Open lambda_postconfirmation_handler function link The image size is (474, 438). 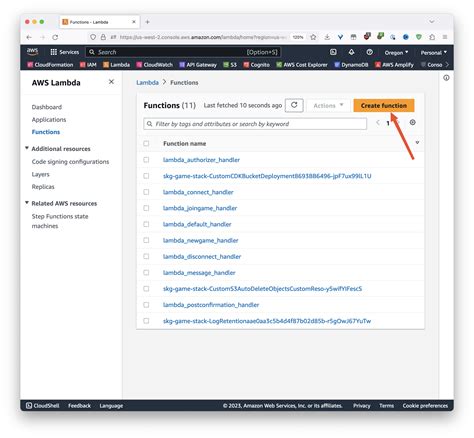tap(211, 305)
